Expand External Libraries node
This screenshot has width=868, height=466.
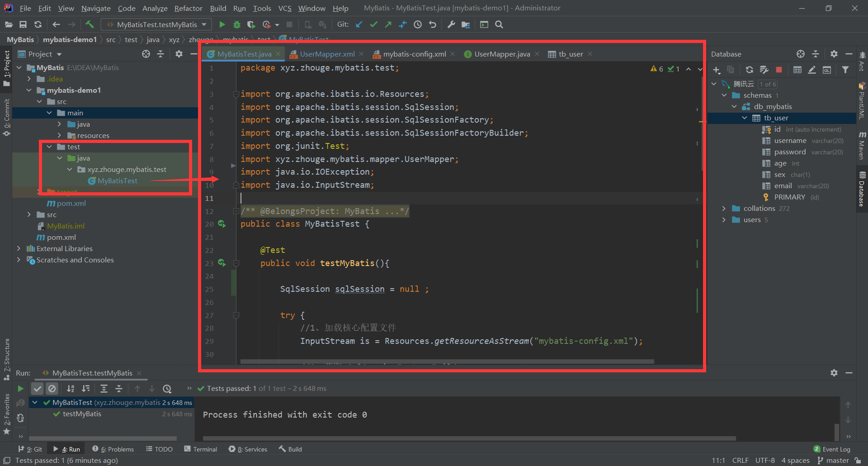(x=19, y=249)
